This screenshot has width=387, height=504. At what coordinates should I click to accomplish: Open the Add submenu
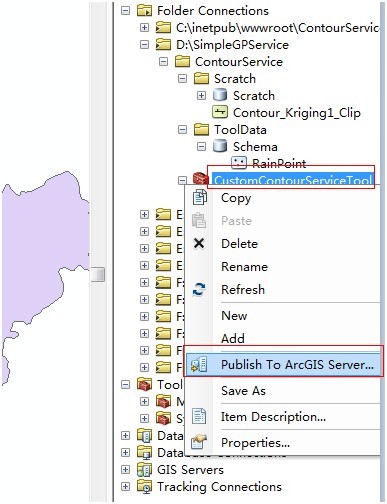[x=233, y=338]
